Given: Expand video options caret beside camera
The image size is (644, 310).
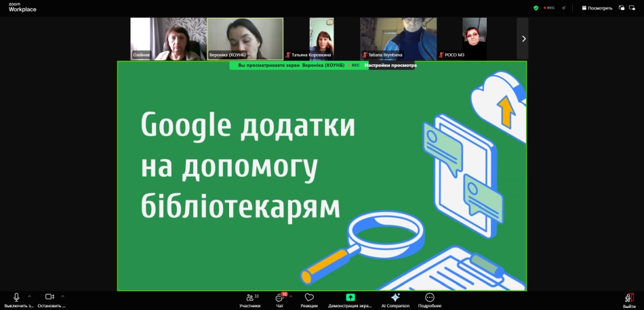Looking at the screenshot, I should pos(62,296).
